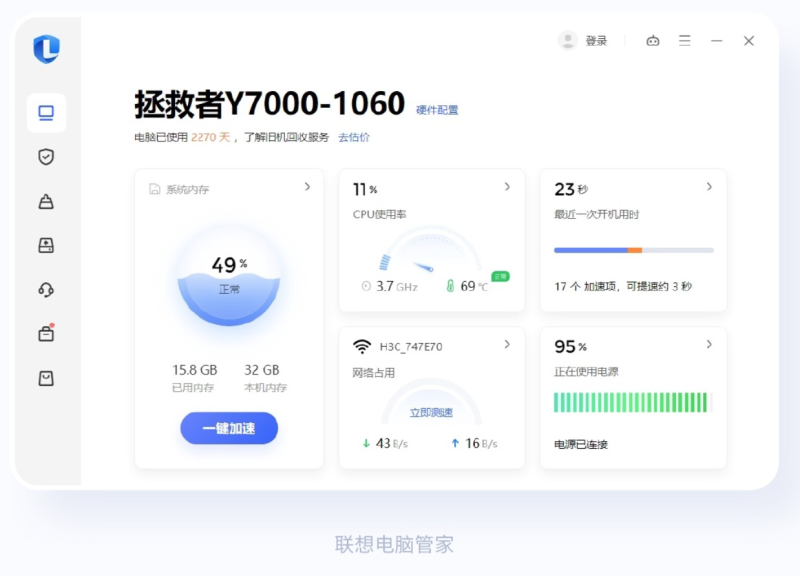This screenshot has width=800, height=576.
Task: Click the robot assistant icon in title bar
Action: pos(653,41)
